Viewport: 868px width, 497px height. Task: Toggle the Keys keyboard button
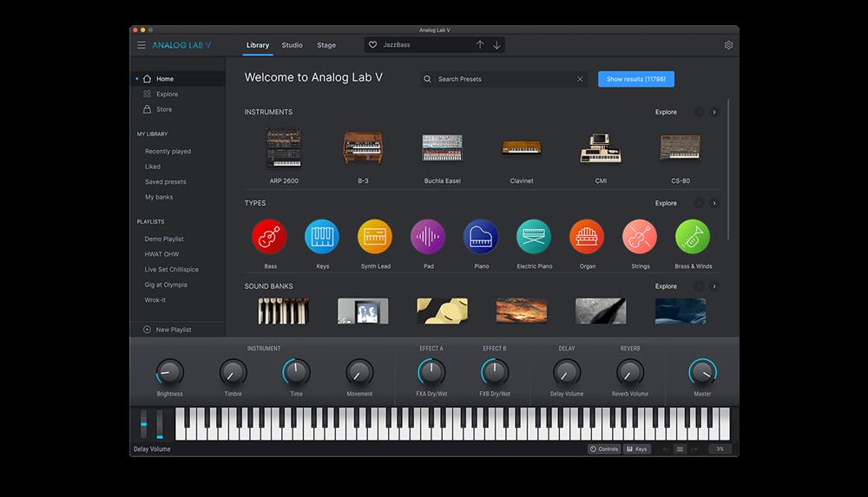636,448
